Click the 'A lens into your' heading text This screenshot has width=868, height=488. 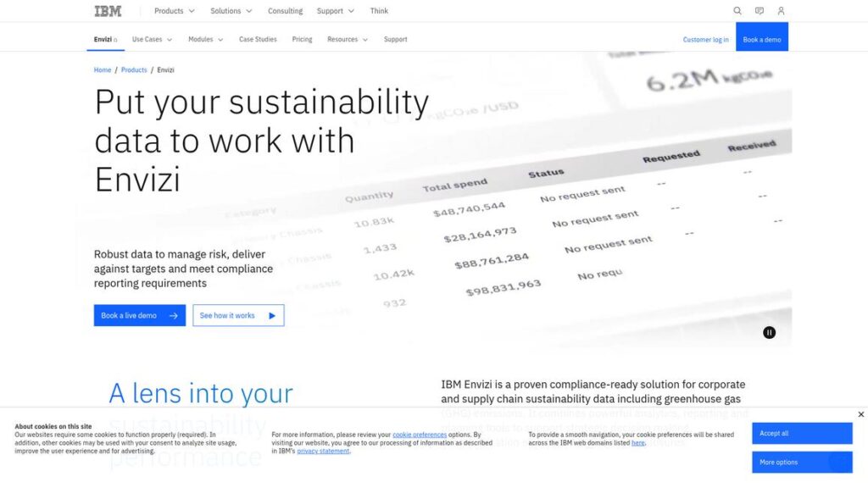tap(201, 393)
